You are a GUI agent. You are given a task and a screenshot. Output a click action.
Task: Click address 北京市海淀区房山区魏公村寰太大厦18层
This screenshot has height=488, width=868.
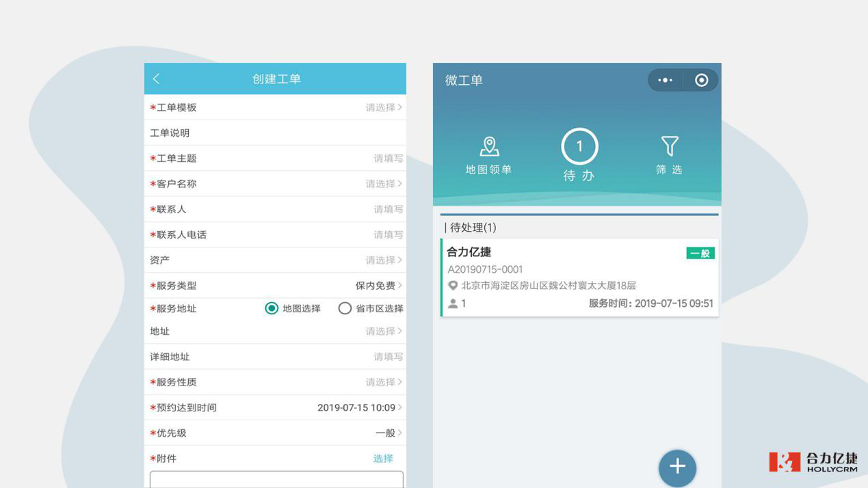[x=549, y=286]
